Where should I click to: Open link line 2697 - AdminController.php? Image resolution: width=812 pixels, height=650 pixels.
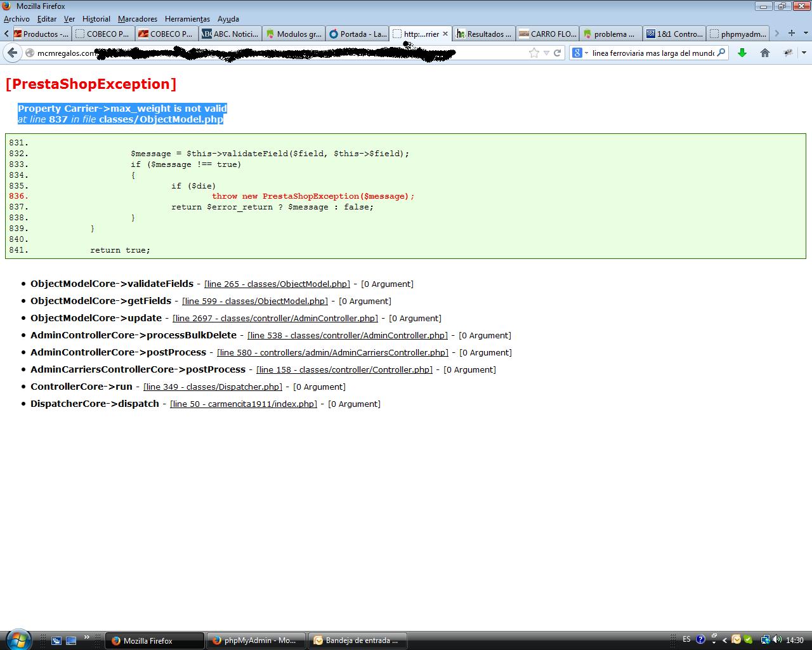point(275,318)
